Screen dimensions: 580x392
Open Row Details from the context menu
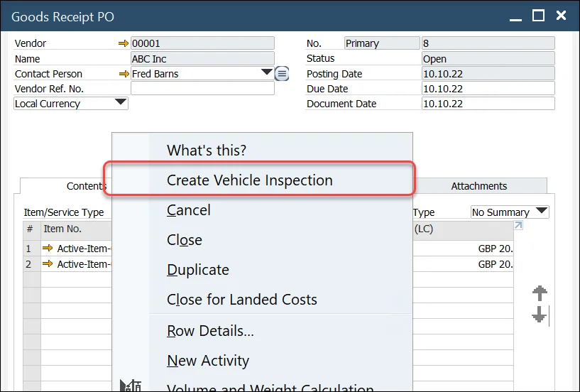[210, 331]
